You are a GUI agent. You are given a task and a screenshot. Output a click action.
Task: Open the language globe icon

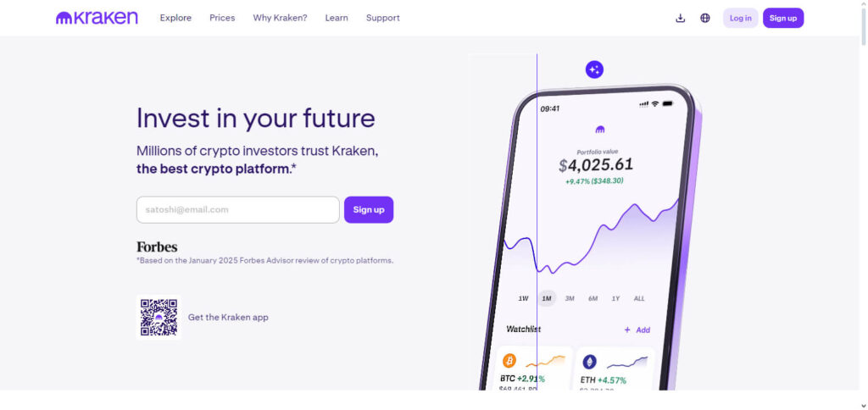(x=704, y=19)
